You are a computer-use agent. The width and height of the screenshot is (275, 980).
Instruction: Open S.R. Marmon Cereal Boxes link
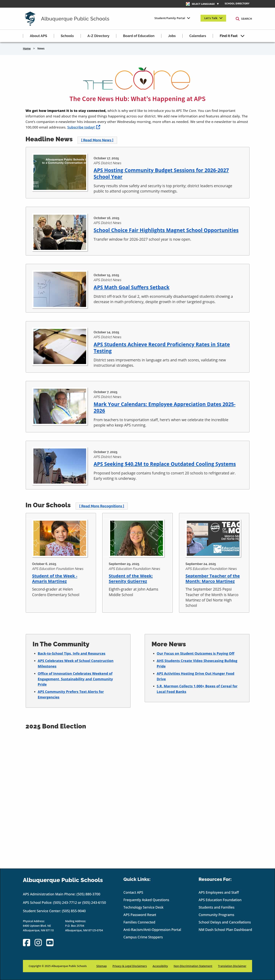197,689
